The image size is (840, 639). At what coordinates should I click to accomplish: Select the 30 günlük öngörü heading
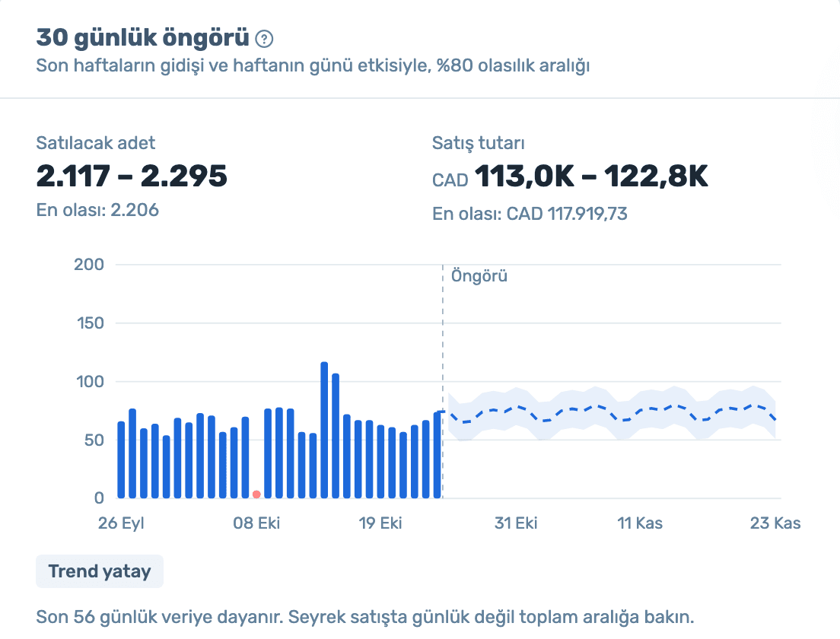(142, 37)
